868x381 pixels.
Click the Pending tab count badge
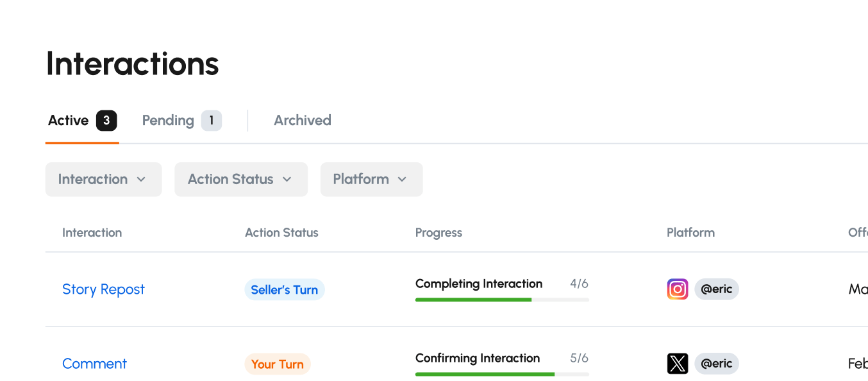(211, 121)
